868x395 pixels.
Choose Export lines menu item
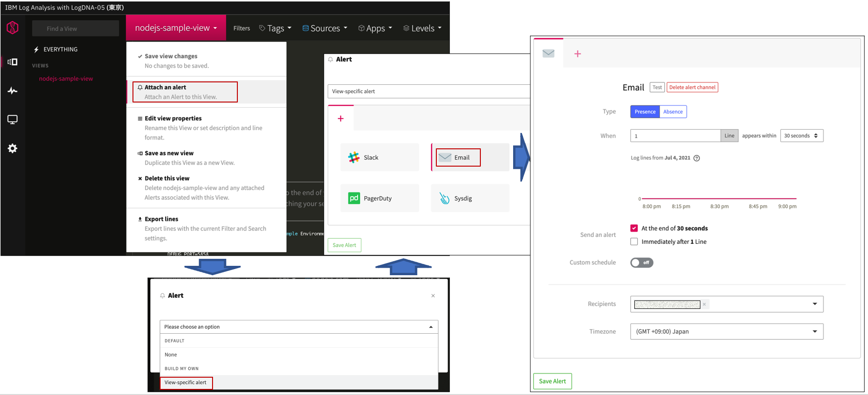[206, 228]
